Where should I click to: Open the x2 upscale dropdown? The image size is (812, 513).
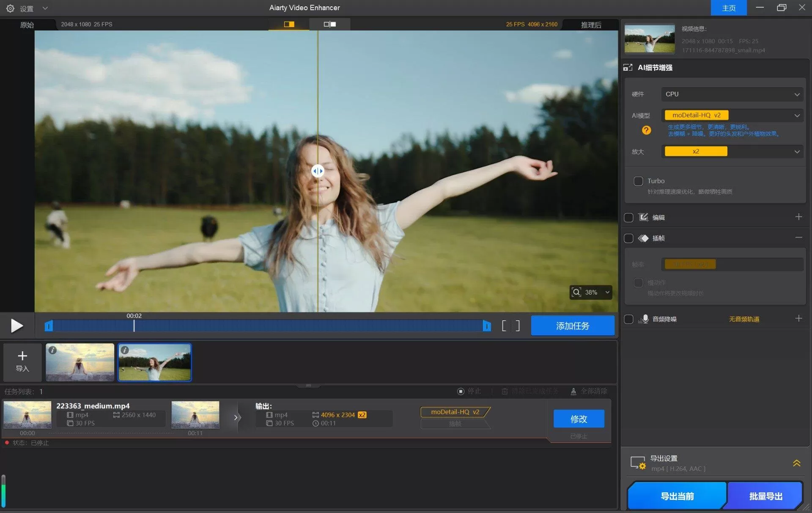tap(732, 151)
